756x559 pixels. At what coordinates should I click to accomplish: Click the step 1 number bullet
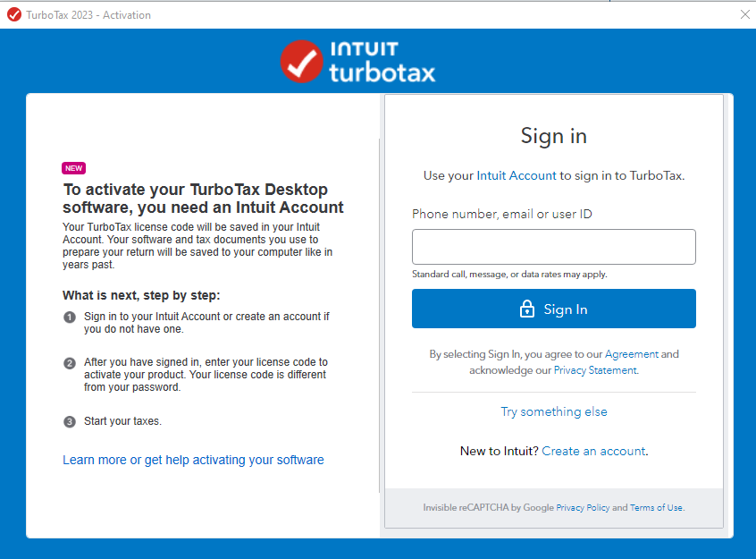pyautogui.click(x=70, y=318)
